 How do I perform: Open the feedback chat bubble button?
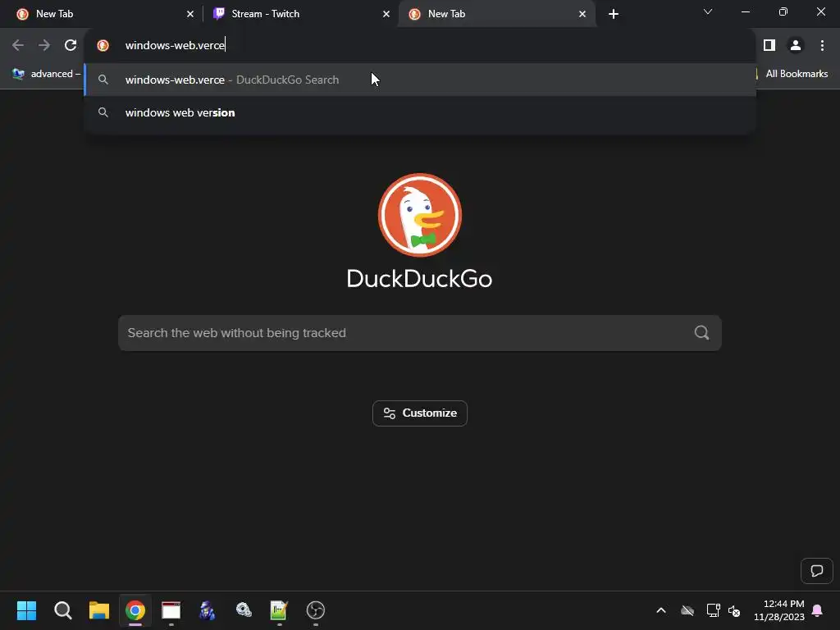pos(816,571)
